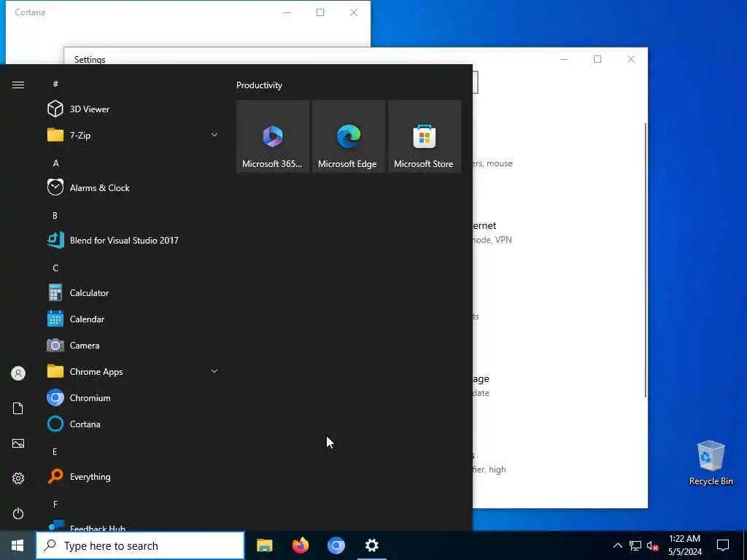The image size is (747, 560).
Task: Click the network tray icon
Action: (635, 545)
